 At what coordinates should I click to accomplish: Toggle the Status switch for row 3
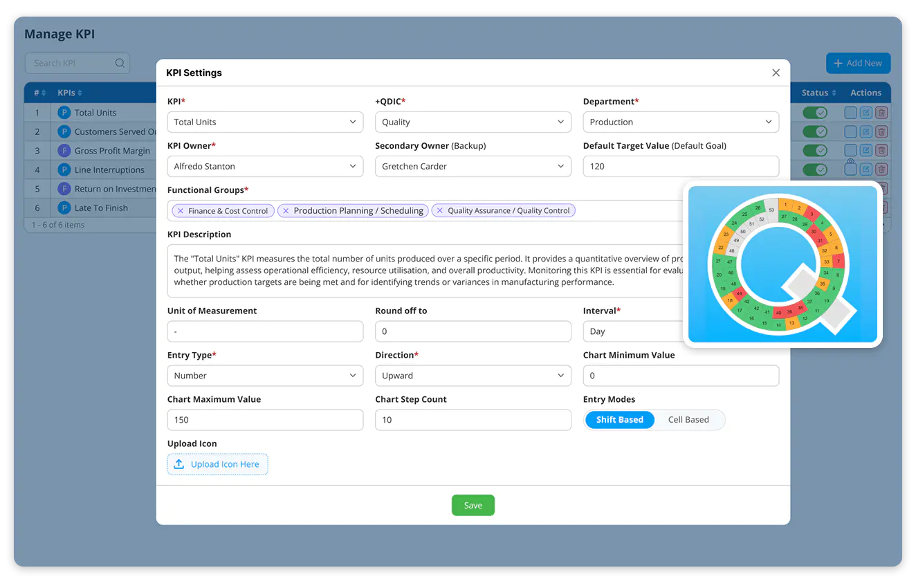[815, 150]
